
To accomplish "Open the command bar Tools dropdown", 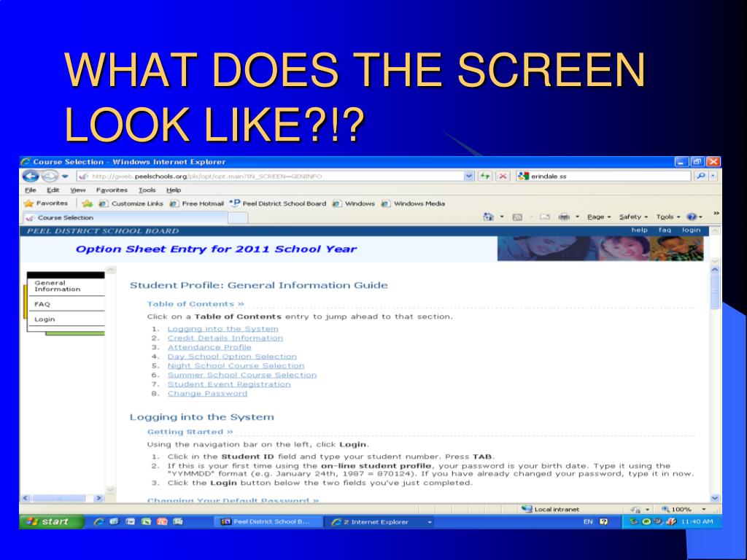I will click(668, 217).
